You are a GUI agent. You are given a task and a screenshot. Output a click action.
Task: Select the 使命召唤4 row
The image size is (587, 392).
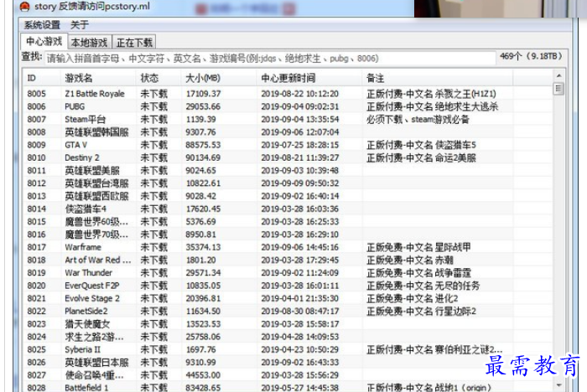[288, 375]
